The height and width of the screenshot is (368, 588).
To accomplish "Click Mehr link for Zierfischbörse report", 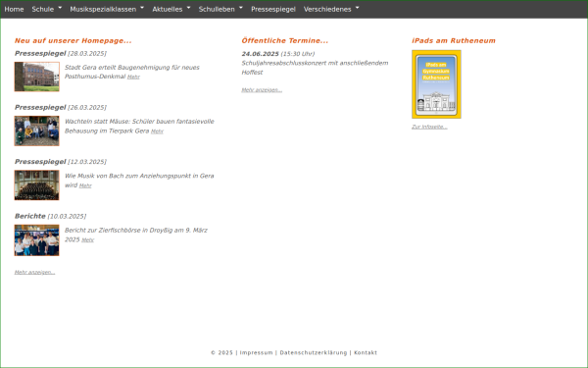I will [x=88, y=240].
